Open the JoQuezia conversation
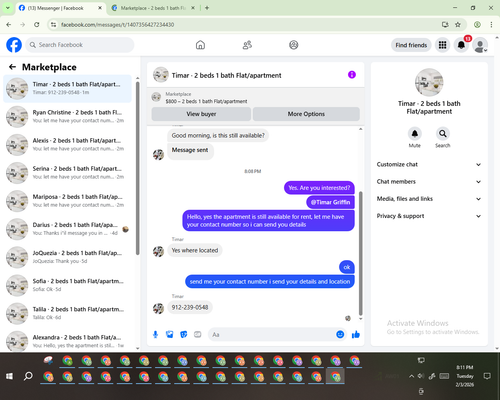 (67, 257)
